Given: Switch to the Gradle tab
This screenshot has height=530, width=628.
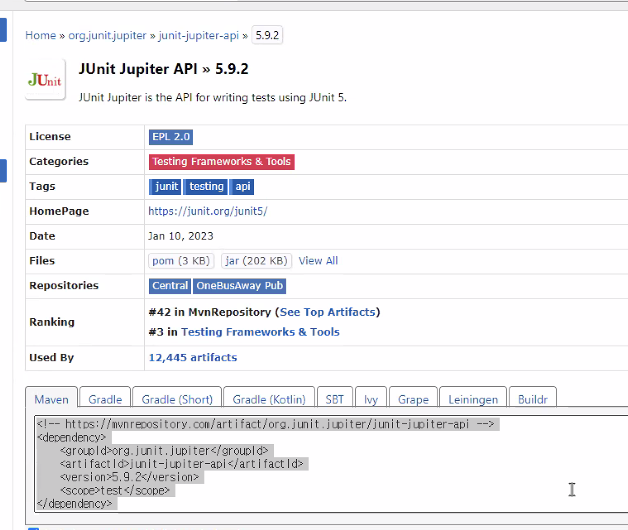Looking at the screenshot, I should pyautogui.click(x=105, y=398).
